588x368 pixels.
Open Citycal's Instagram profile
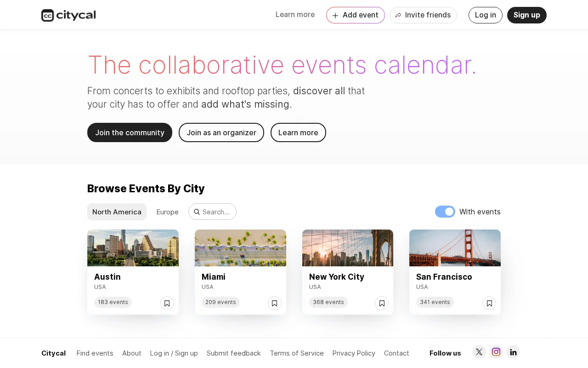496,352
